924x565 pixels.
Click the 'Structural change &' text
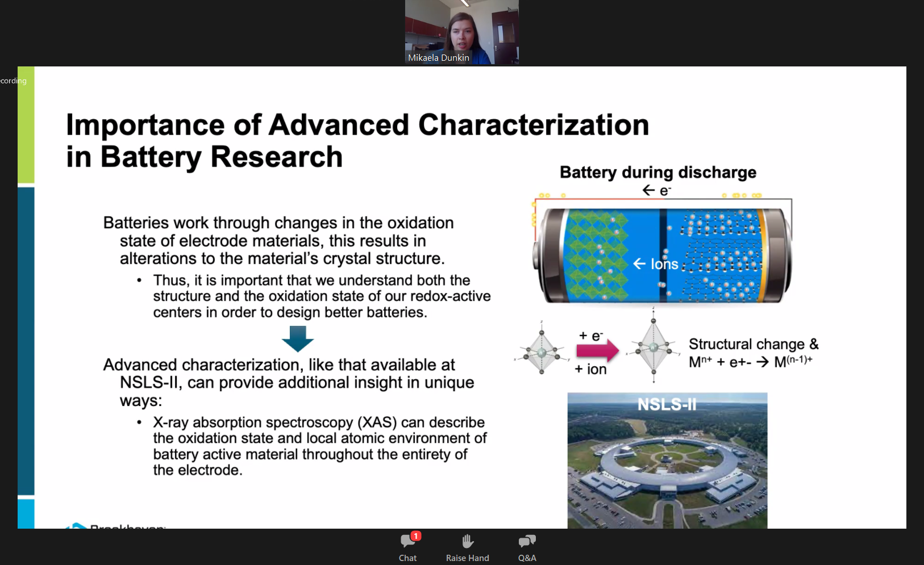(x=754, y=344)
